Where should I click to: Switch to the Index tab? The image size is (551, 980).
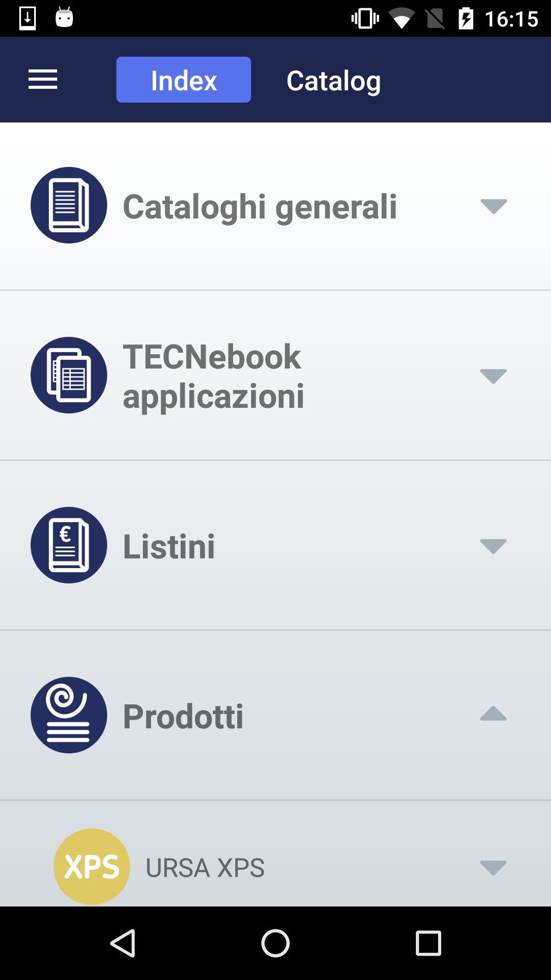184,80
